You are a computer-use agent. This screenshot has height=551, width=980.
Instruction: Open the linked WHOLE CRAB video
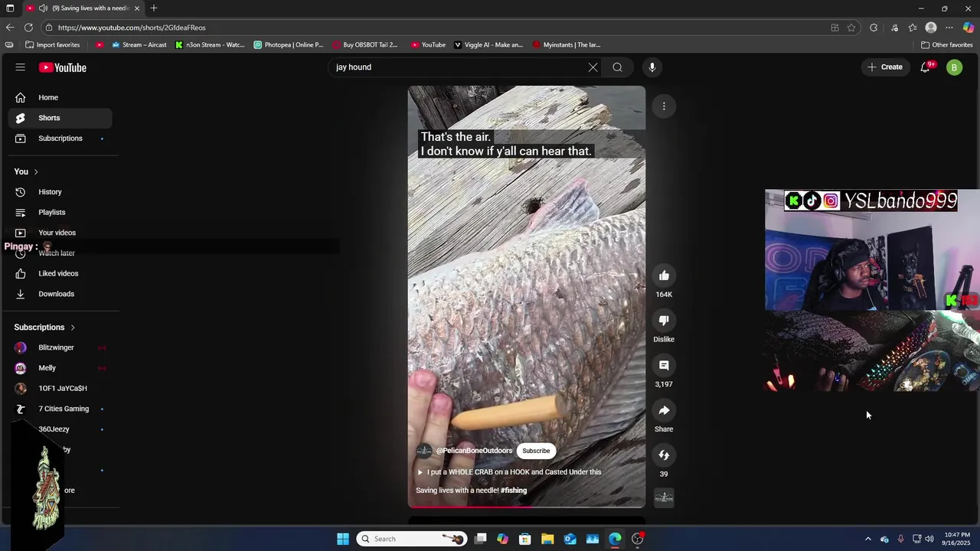509,472
